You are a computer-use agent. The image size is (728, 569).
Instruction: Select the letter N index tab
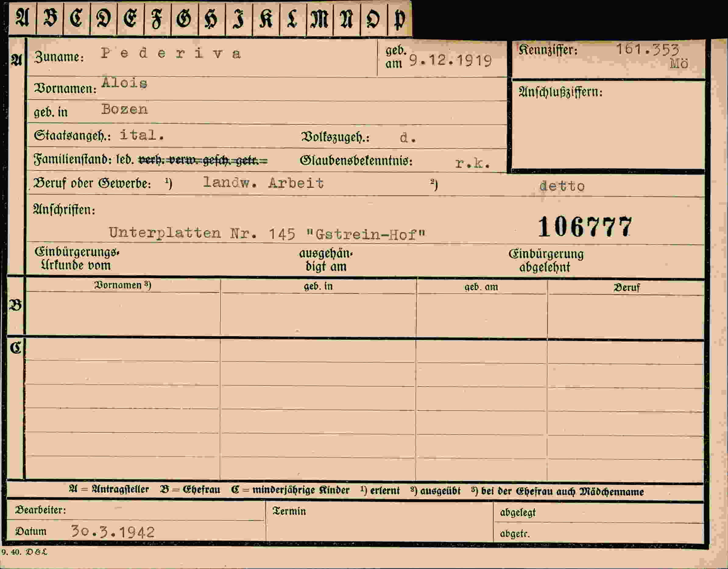click(x=347, y=18)
